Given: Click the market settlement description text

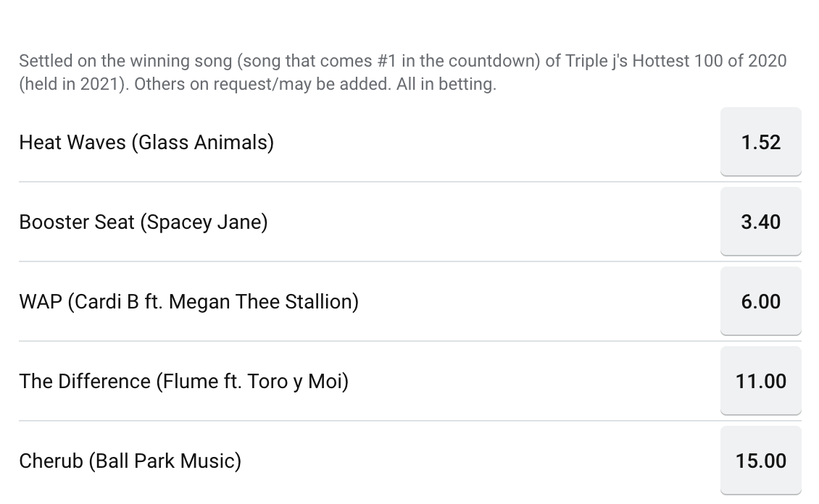Looking at the screenshot, I should pyautogui.click(x=403, y=72).
